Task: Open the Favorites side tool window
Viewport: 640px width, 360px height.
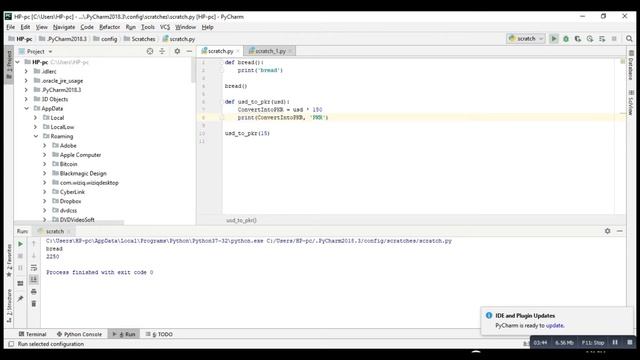Action: (x=9, y=260)
